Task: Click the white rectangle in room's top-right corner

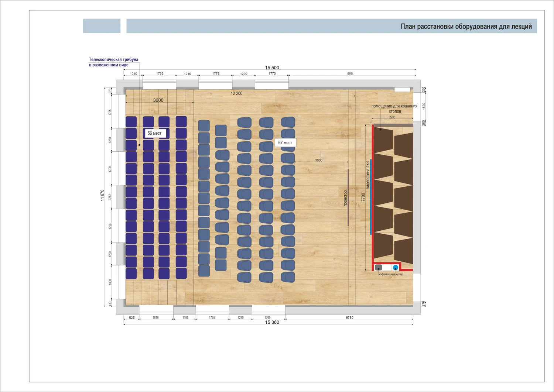Action: 402,90
